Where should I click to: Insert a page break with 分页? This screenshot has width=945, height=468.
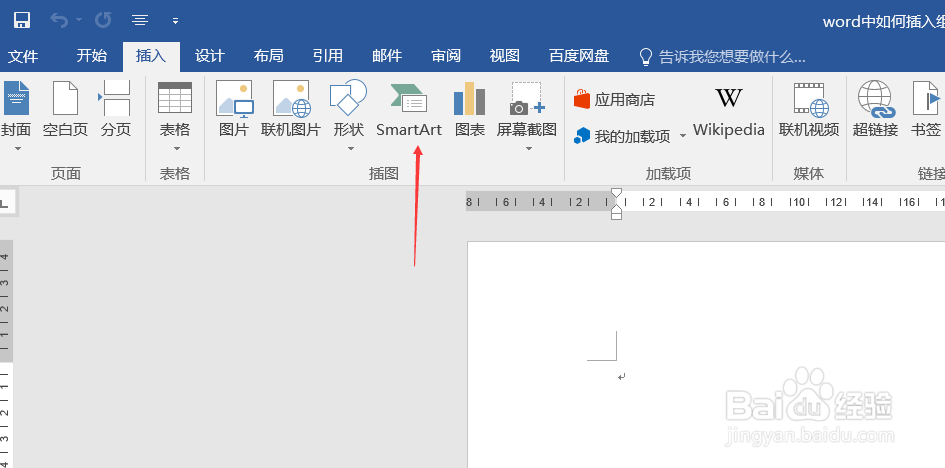point(115,109)
